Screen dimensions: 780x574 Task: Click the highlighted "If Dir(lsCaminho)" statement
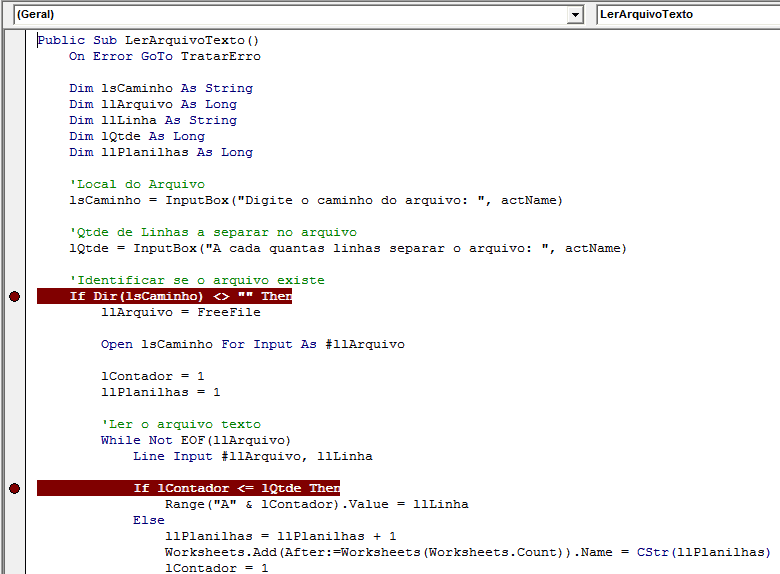(x=180, y=296)
